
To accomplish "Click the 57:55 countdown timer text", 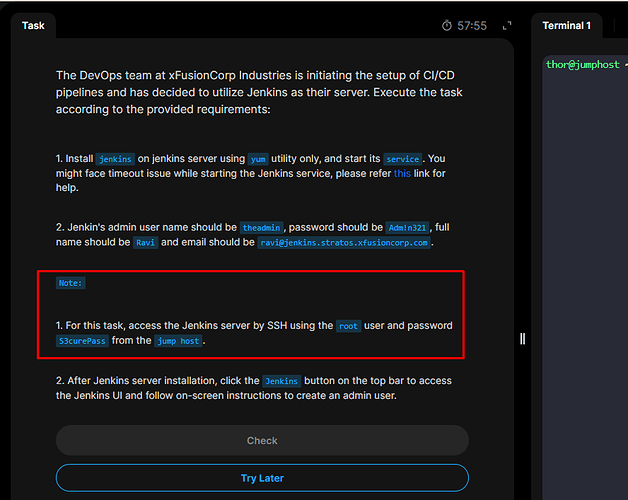I will [472, 26].
